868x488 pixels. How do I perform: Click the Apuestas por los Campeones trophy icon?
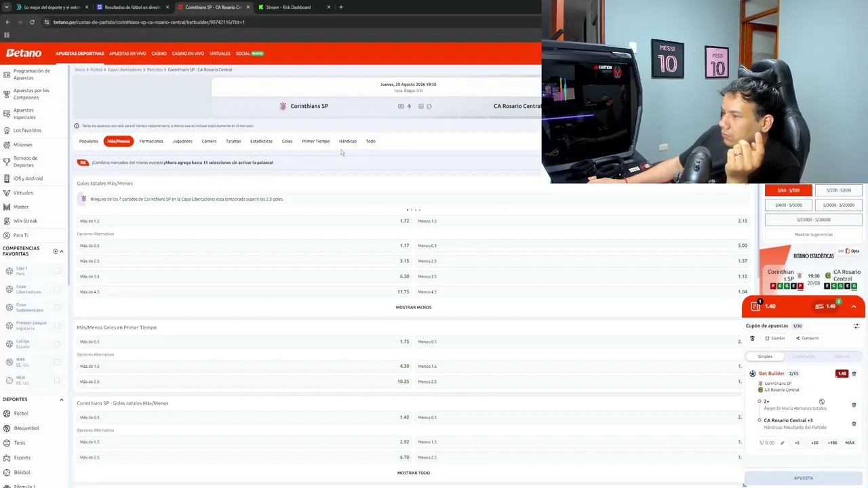coord(7,94)
